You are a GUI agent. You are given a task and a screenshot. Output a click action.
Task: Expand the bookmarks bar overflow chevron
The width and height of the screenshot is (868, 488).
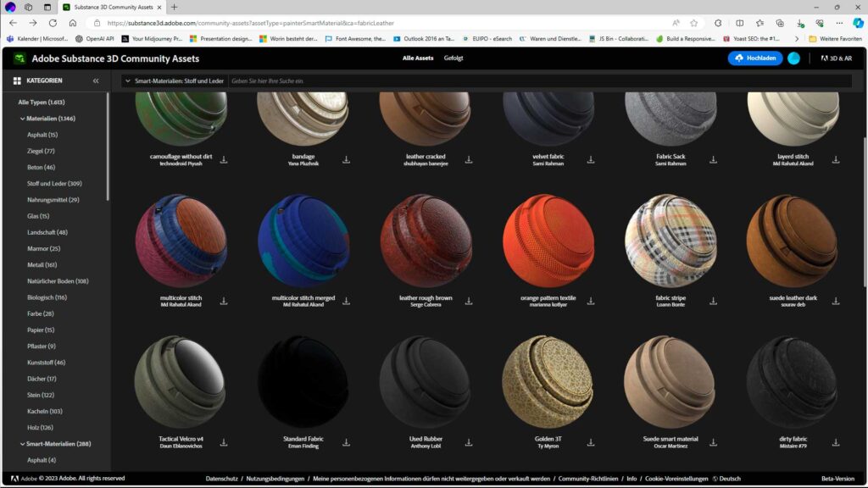[796, 39]
